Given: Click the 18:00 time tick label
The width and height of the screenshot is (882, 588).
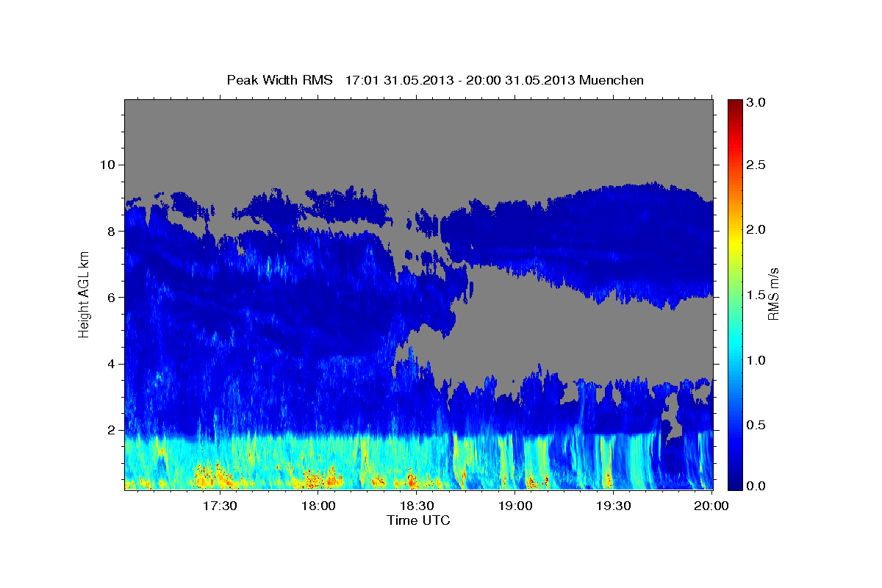Looking at the screenshot, I should pyautogui.click(x=318, y=506).
